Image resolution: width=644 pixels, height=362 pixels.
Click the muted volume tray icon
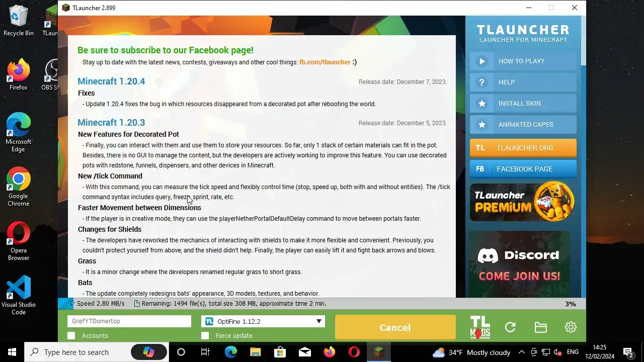[558, 352]
